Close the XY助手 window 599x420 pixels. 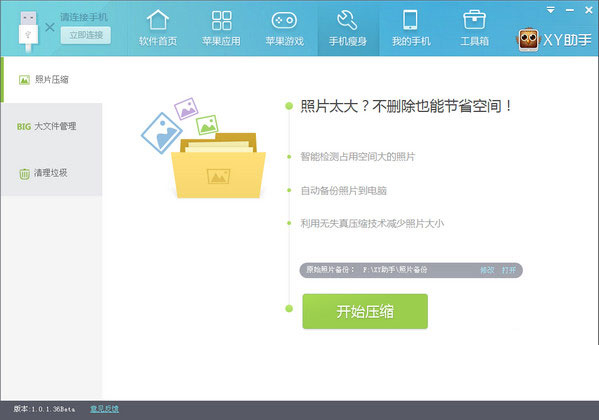(589, 10)
